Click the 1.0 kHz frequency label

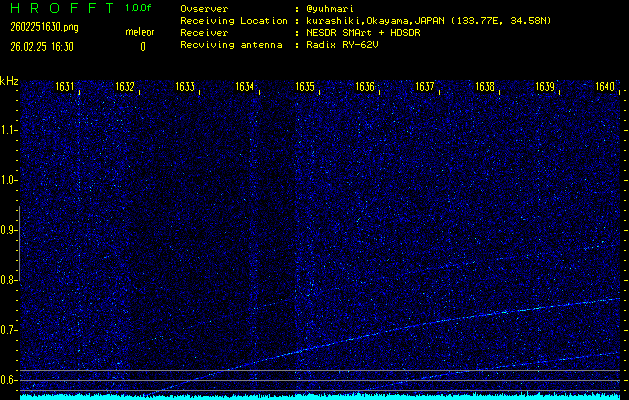pyautogui.click(x=9, y=180)
